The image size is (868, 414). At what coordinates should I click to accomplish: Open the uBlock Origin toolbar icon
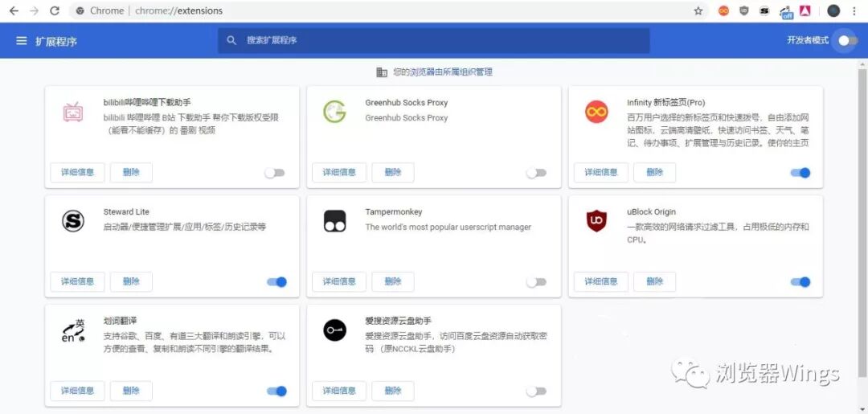pyautogui.click(x=744, y=10)
